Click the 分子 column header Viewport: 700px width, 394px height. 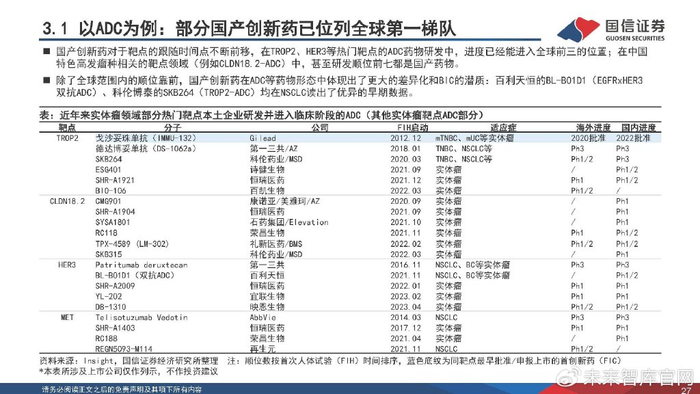(x=172, y=128)
